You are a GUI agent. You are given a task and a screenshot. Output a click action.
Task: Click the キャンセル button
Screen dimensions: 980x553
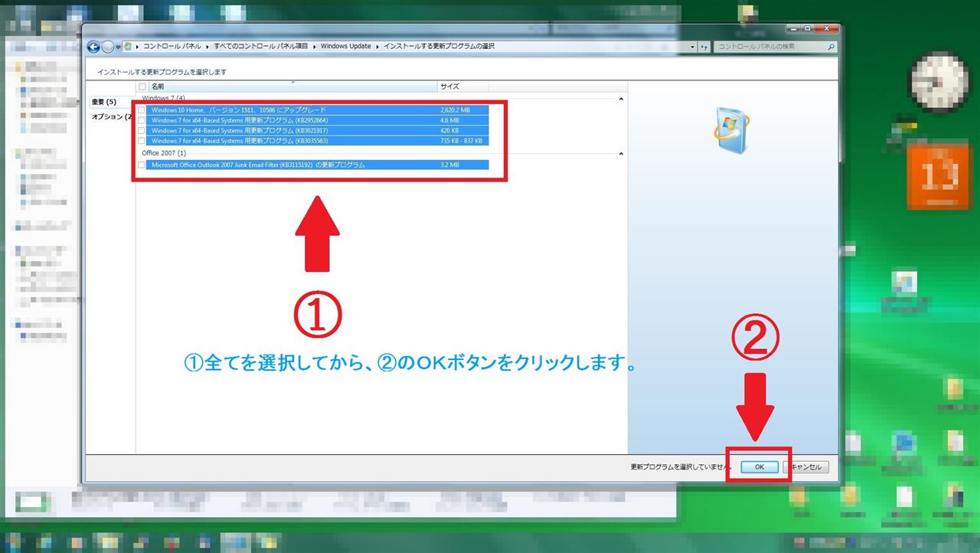click(805, 467)
